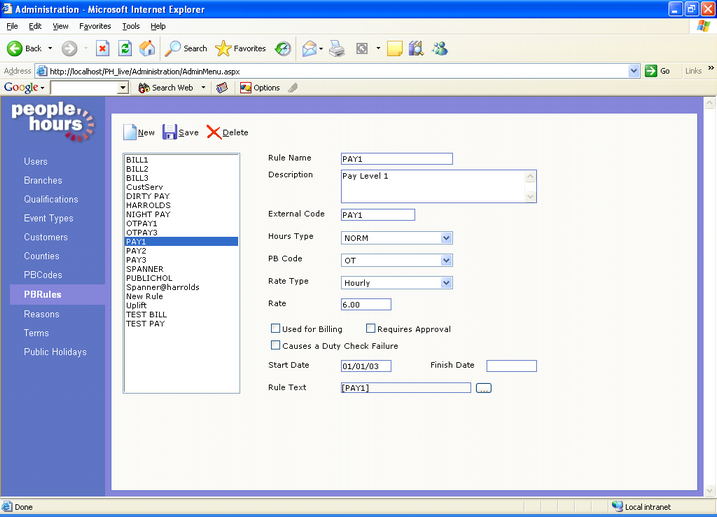Viewport: 717px width, 517px height.
Task: Click the browser Stop icon
Action: tap(102, 48)
